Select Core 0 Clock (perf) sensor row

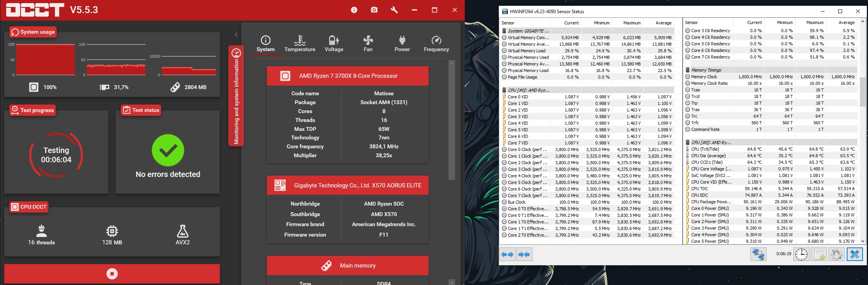click(587, 149)
